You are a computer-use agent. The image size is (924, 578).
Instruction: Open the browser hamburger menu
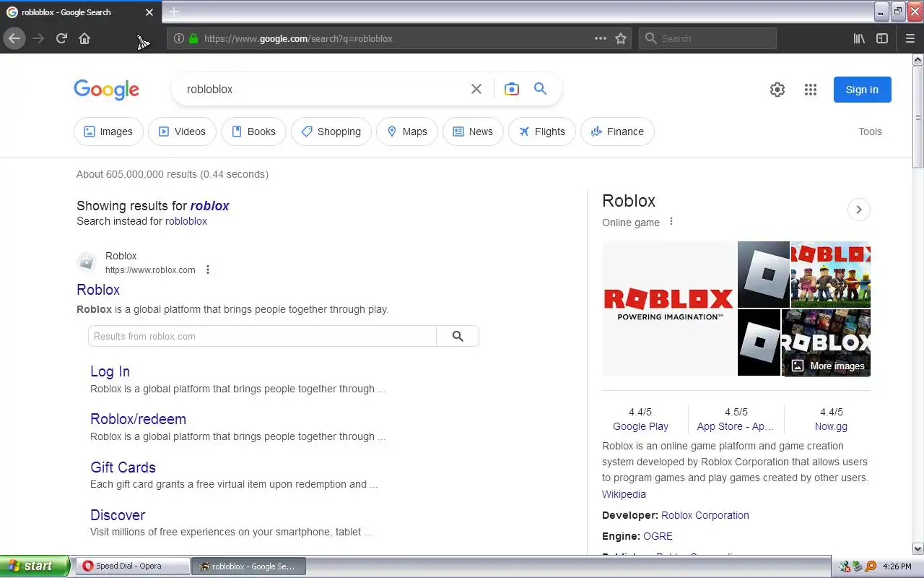coord(910,38)
